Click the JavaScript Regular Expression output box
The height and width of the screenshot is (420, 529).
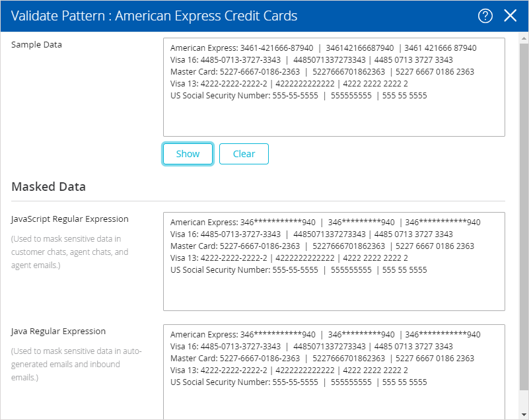[334, 262]
